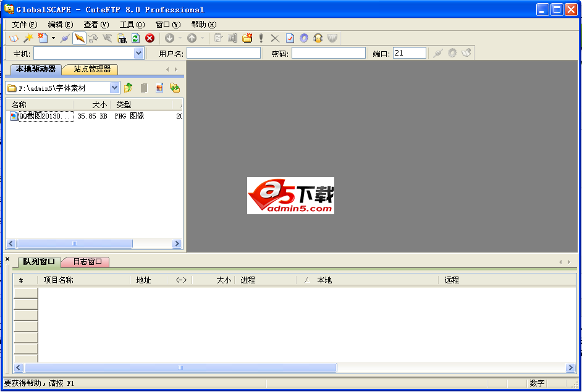
Task: Click the 35.85 KB size cell
Action: coord(93,116)
